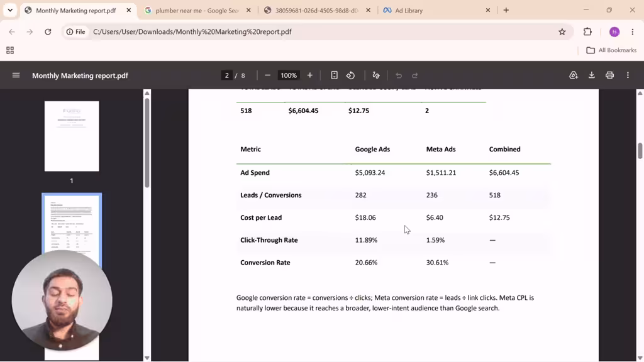644x362 pixels.
Task: Click the 100% zoom level field
Action: 289,75
